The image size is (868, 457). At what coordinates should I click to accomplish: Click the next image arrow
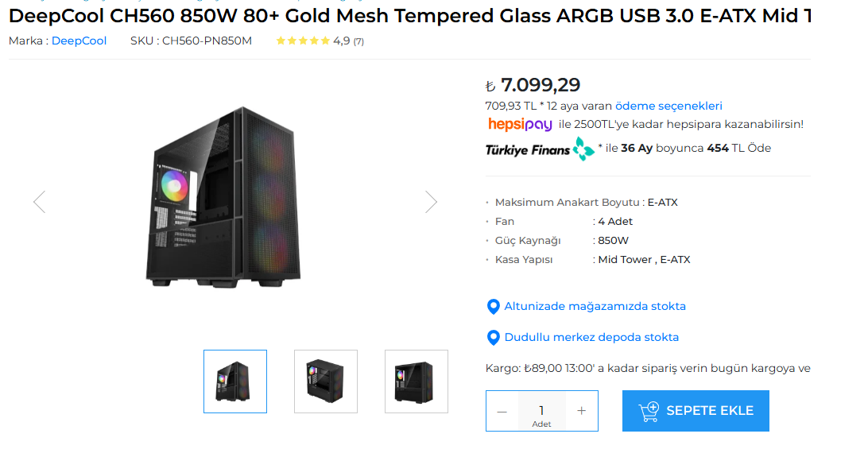pos(431,202)
